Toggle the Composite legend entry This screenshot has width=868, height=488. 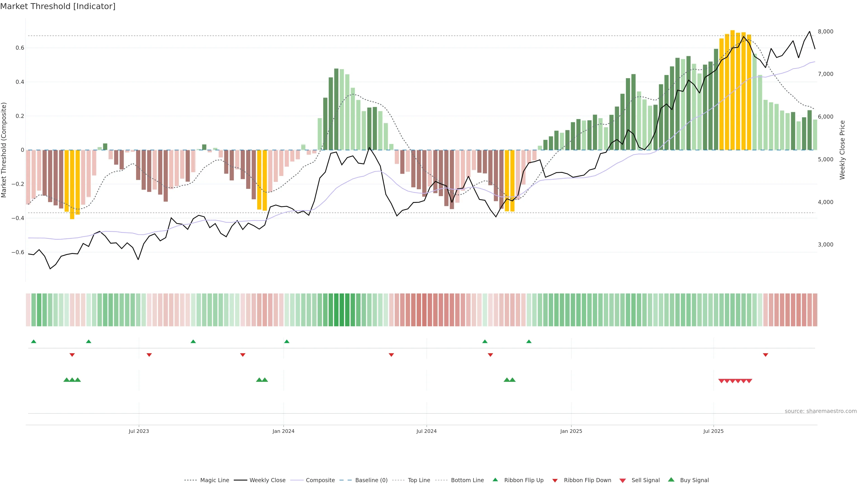point(320,480)
